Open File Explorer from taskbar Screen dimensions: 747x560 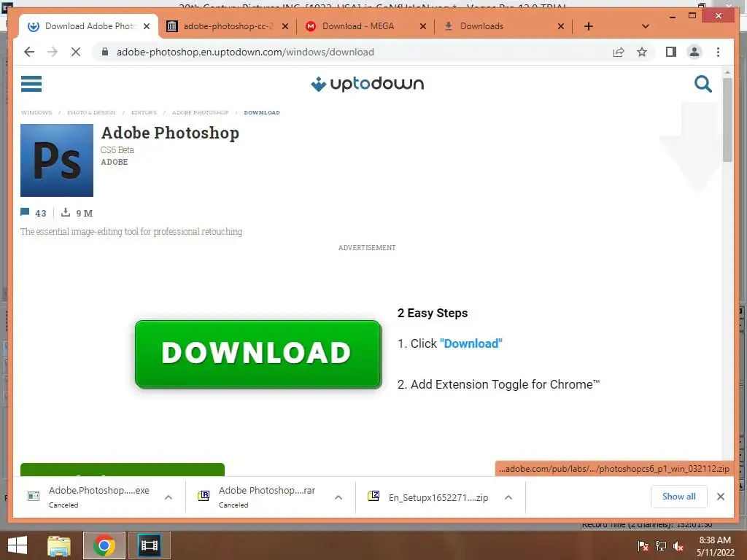pos(59,545)
